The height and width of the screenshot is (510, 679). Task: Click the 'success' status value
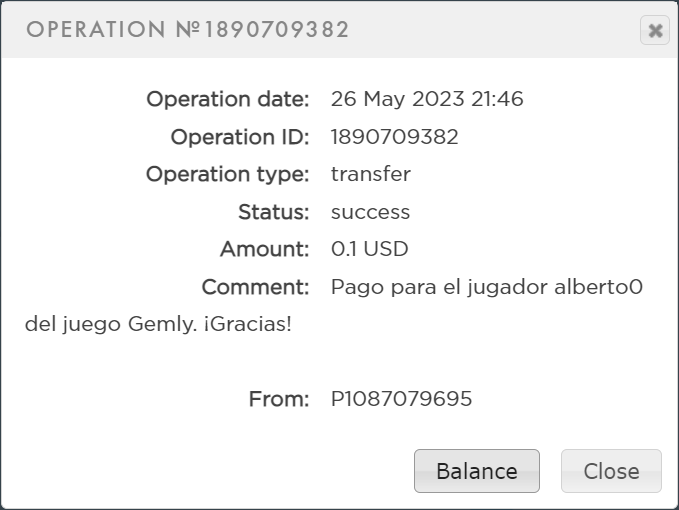coord(371,212)
